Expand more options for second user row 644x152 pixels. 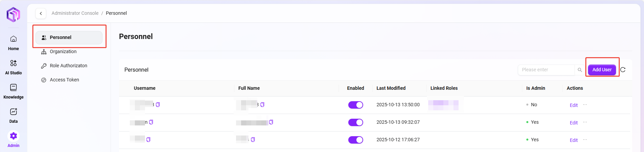pos(585,122)
